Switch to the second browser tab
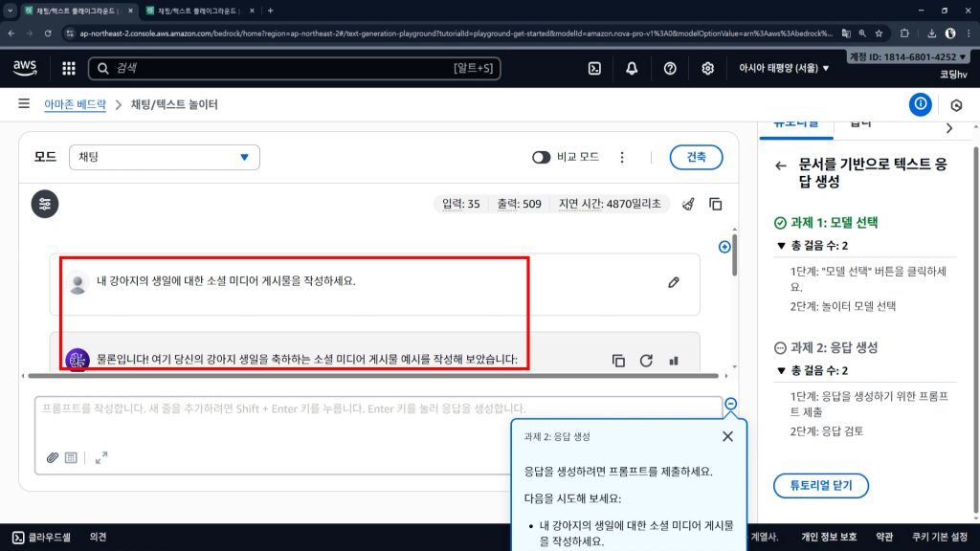 [x=200, y=11]
